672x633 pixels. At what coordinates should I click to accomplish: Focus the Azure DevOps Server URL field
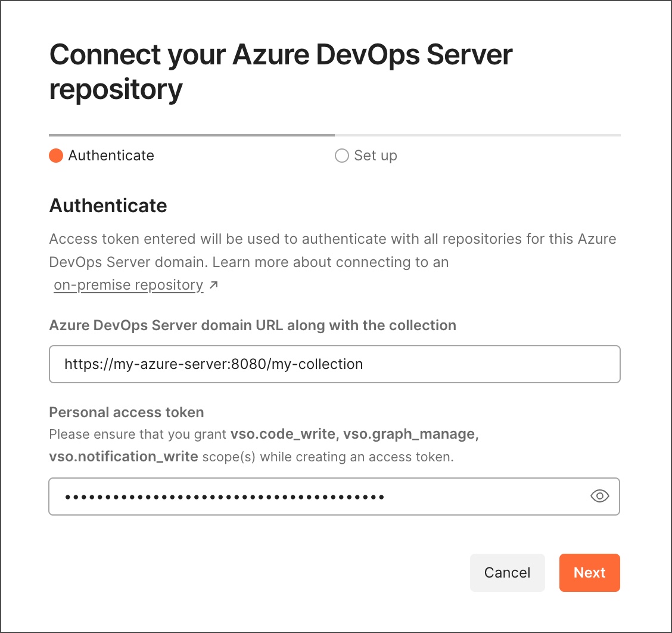pyautogui.click(x=334, y=364)
